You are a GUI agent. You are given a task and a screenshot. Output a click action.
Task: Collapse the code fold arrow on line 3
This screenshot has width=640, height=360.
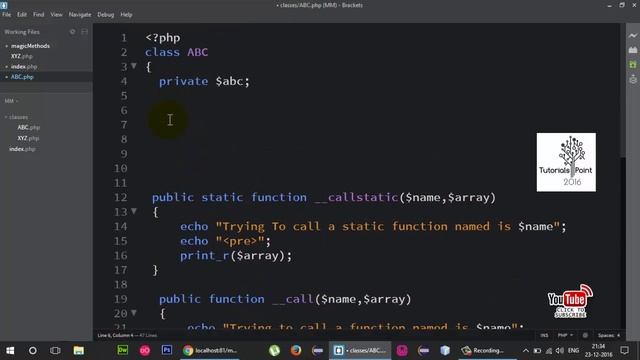(133, 66)
